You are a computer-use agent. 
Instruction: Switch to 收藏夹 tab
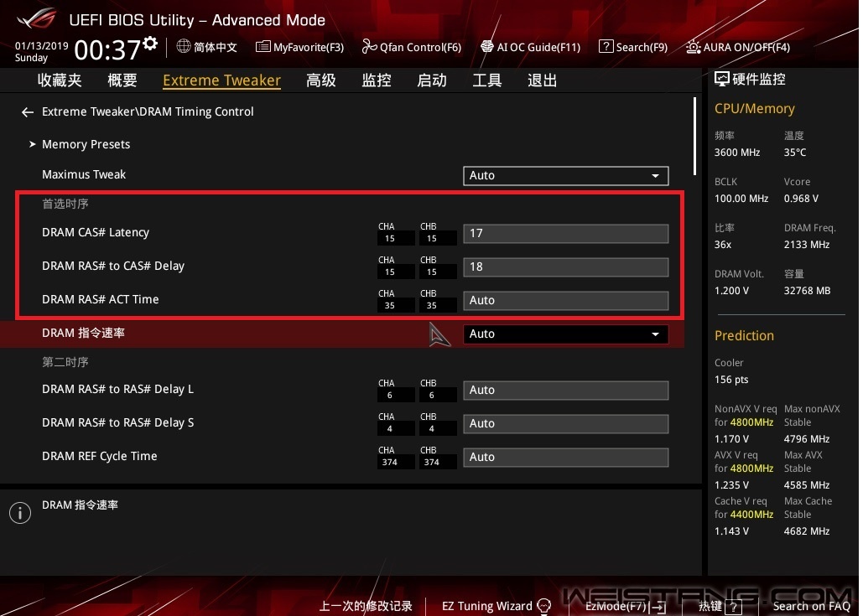click(x=60, y=80)
